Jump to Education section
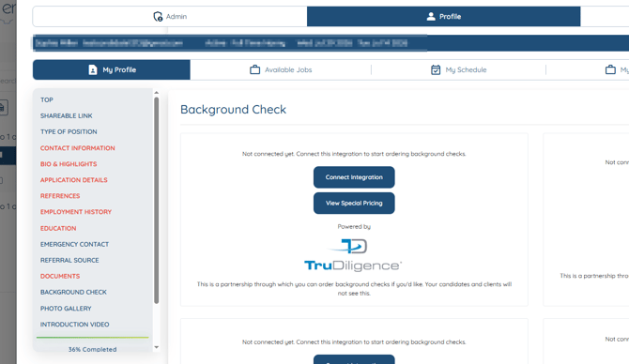 [58, 228]
